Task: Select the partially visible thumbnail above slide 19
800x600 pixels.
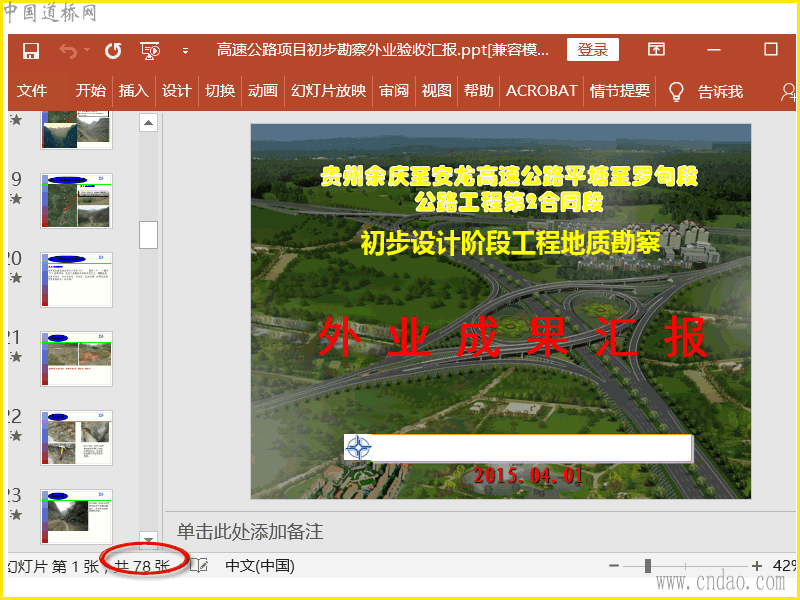Action: point(77,130)
